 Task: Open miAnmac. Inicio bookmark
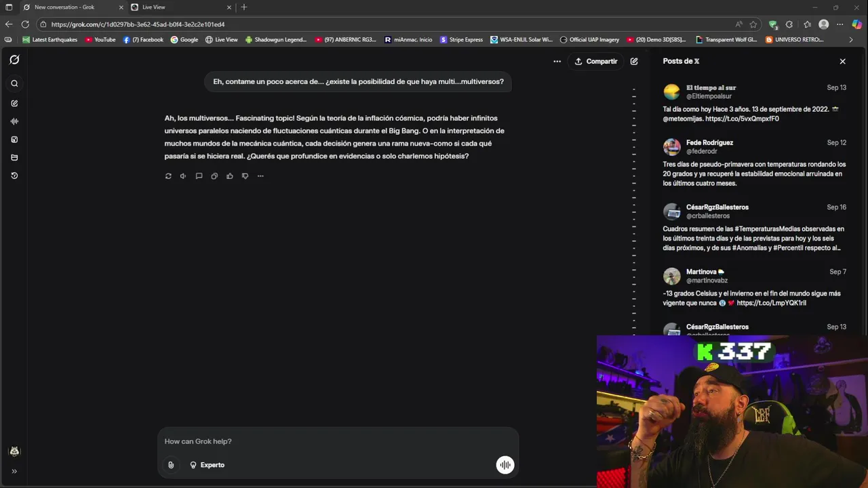(408, 39)
